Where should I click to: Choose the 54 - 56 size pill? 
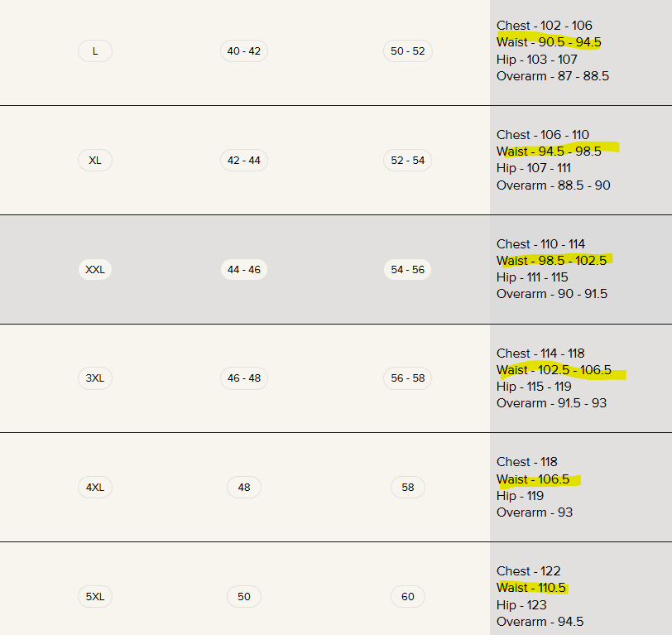tap(408, 269)
